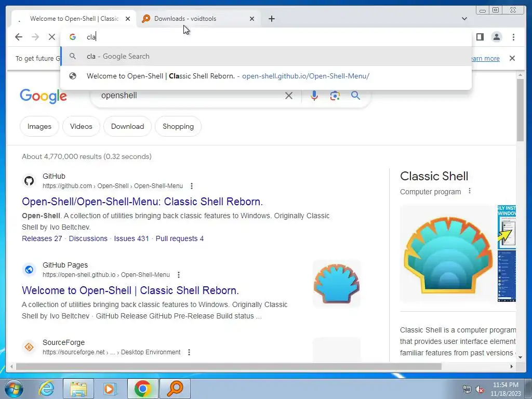Image resolution: width=532 pixels, height=399 pixels.
Task: Filter results by Images
Action: click(x=39, y=126)
